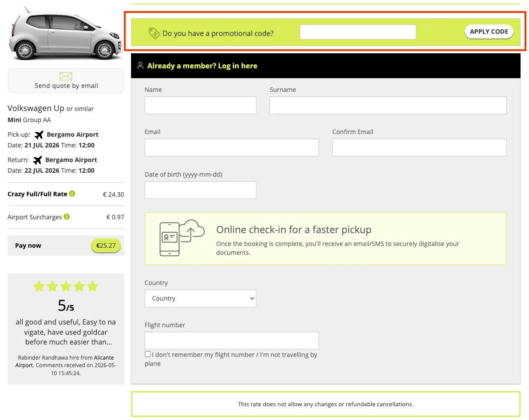Click the Volkswagen Up car image

pos(65,34)
